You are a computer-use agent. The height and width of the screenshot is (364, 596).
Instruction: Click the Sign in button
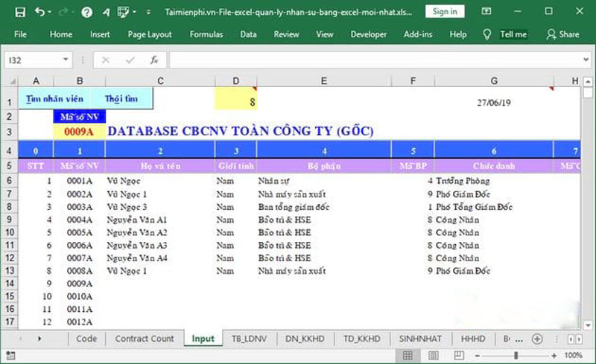pyautogui.click(x=445, y=12)
